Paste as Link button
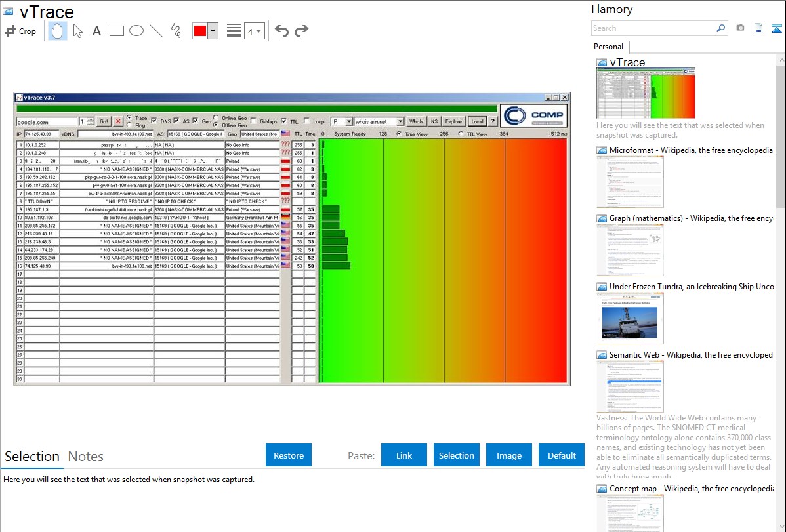 pos(404,455)
